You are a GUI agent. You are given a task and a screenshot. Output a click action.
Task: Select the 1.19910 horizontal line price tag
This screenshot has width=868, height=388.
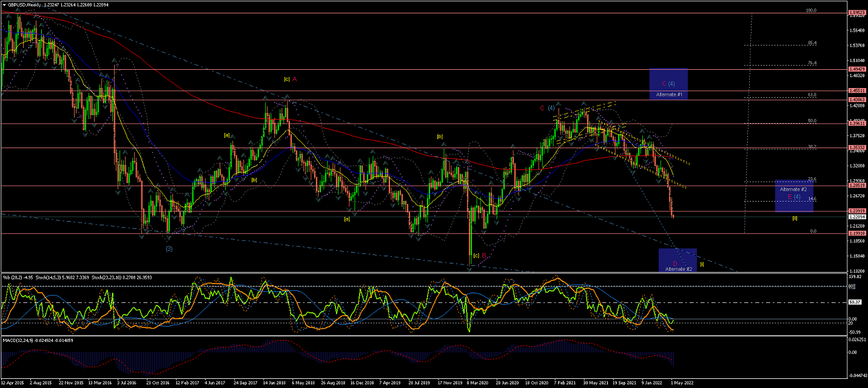(x=857, y=233)
